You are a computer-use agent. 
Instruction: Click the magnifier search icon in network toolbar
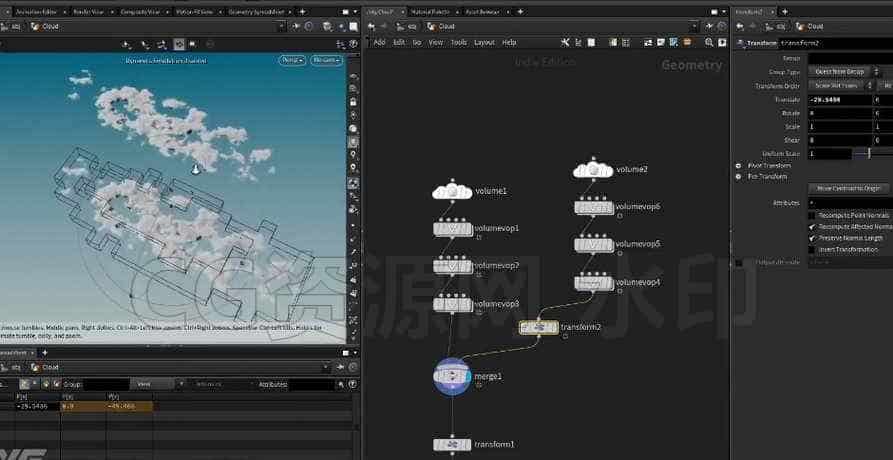(x=709, y=43)
